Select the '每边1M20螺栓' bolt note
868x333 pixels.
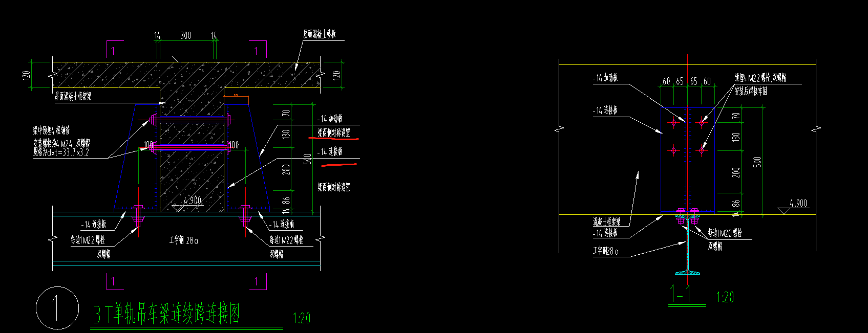click(x=725, y=233)
